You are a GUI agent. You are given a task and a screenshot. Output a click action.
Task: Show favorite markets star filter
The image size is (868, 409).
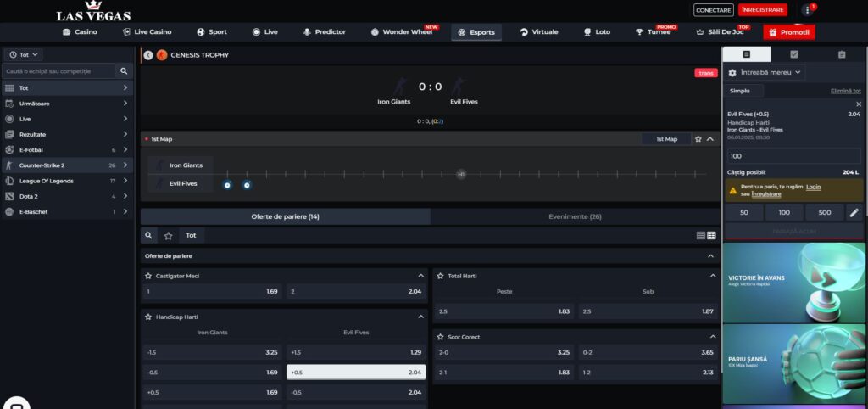click(x=169, y=236)
